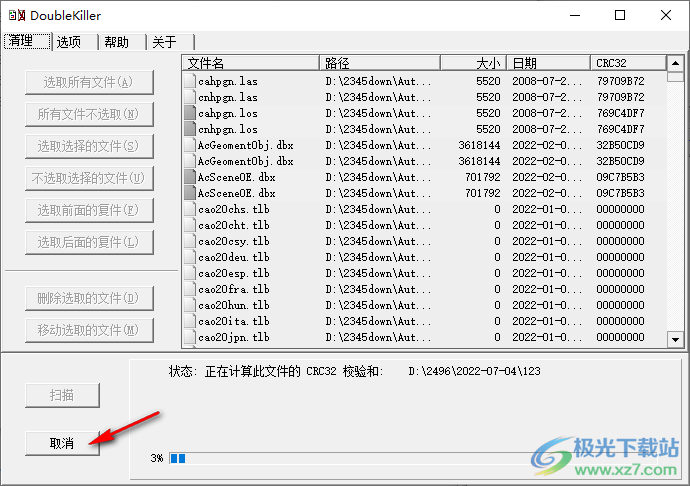The height and width of the screenshot is (486, 690).
Task: Toggle the checkbox for cahpgn.los
Action: tap(190, 113)
